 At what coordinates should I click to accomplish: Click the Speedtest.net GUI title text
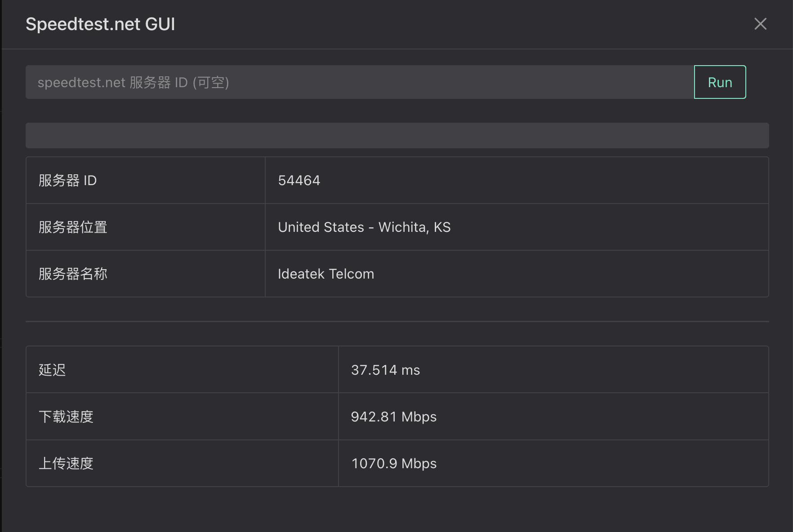100,24
